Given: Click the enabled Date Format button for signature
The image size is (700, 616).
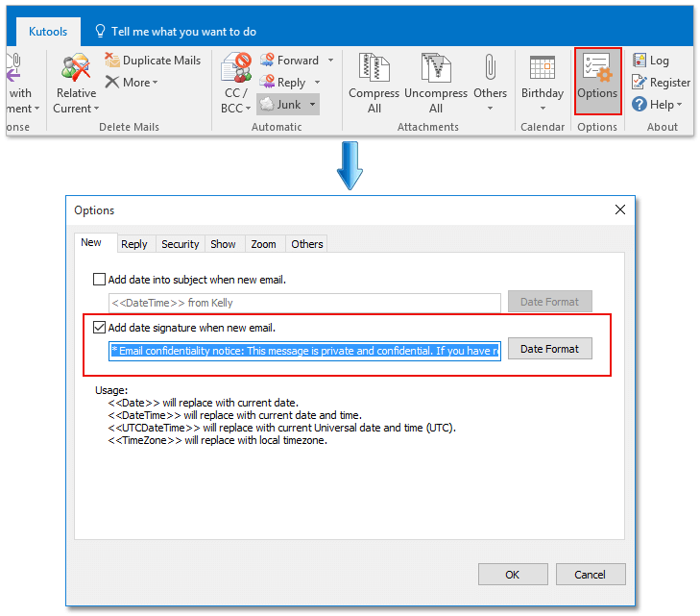Looking at the screenshot, I should tap(549, 349).
